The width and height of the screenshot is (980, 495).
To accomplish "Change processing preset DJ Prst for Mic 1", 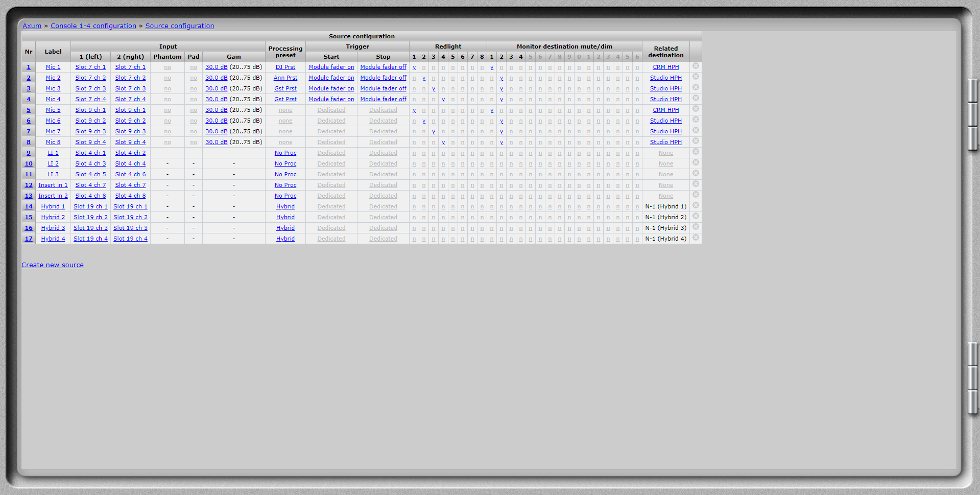I will click(285, 67).
